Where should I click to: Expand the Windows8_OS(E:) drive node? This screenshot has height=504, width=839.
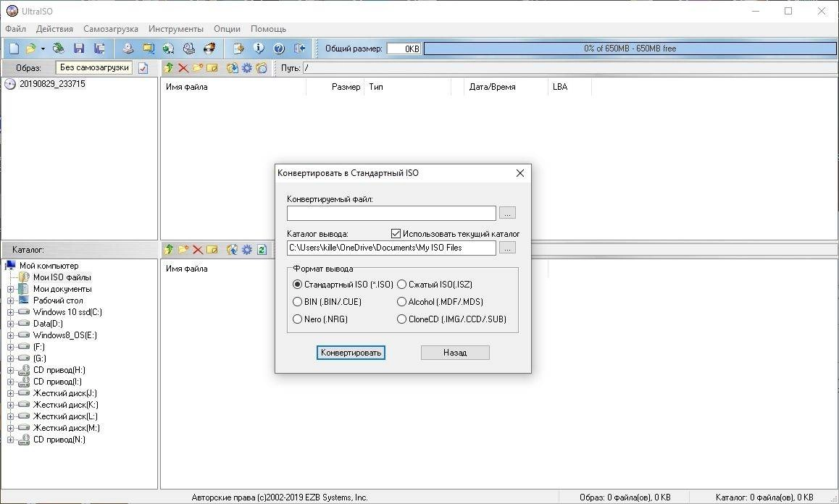pyautogui.click(x=10, y=335)
